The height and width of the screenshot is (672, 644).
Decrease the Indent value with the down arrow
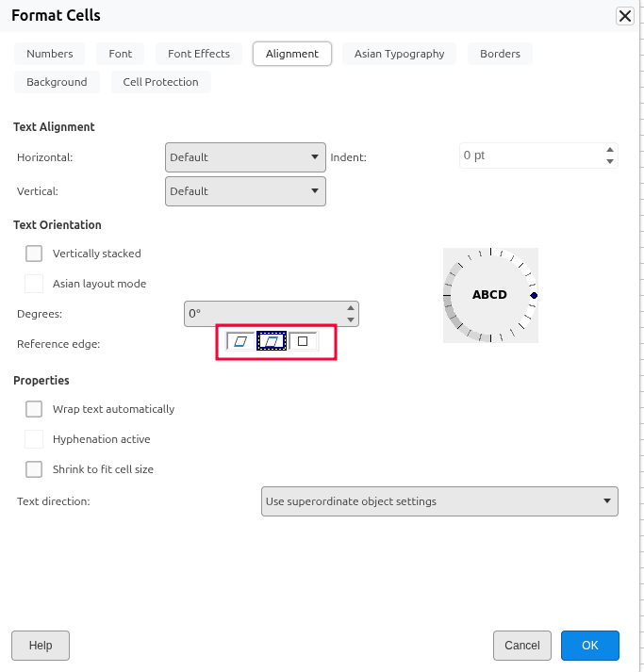[610, 162]
